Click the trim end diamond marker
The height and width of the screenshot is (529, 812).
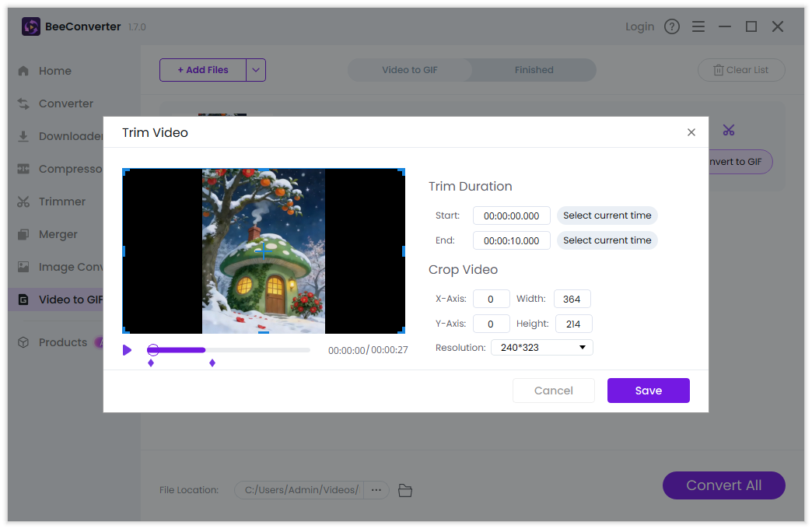point(212,363)
